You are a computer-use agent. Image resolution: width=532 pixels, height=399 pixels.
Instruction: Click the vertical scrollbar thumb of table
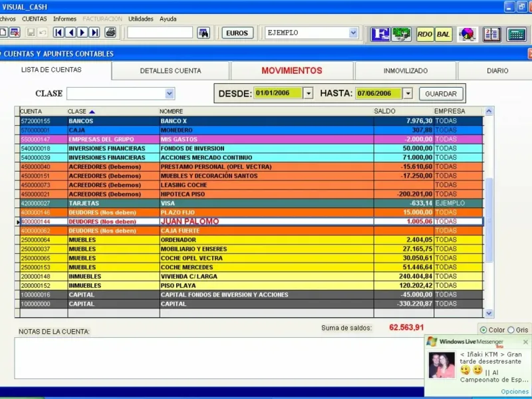tap(489, 220)
